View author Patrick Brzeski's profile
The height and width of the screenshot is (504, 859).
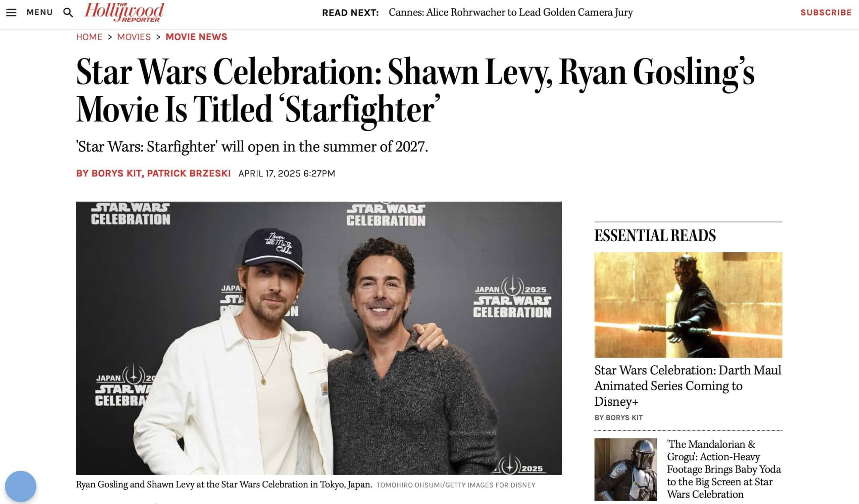pyautogui.click(x=189, y=173)
